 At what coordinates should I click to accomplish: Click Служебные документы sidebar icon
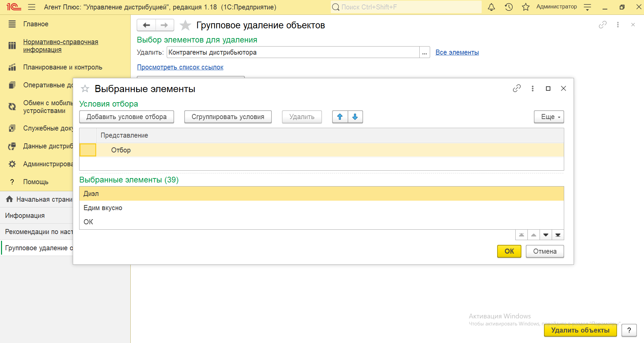point(12,128)
